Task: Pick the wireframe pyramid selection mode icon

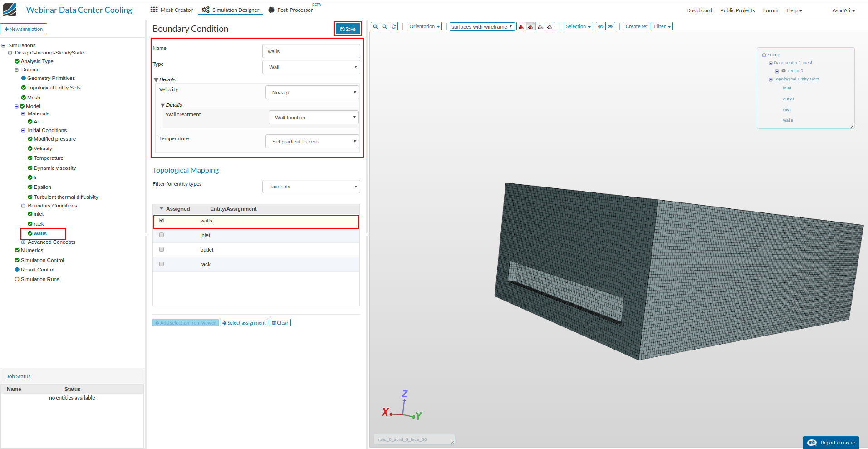Action: click(x=540, y=26)
